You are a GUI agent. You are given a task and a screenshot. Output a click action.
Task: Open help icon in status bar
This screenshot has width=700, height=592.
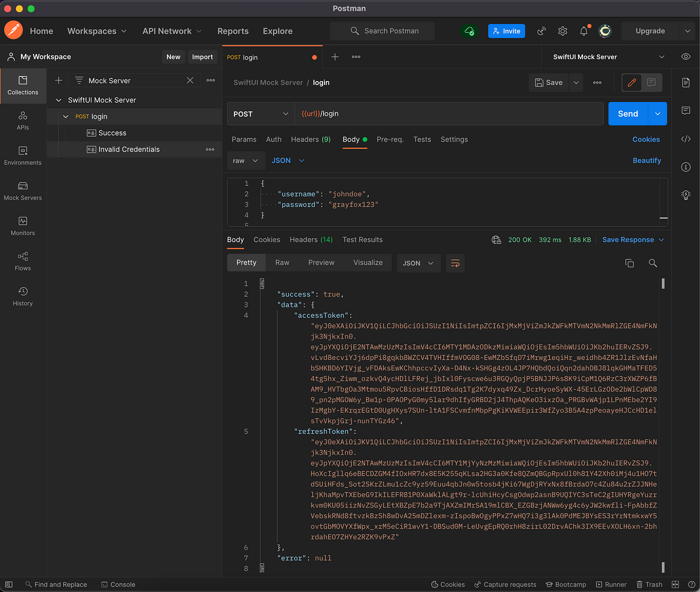(x=691, y=585)
